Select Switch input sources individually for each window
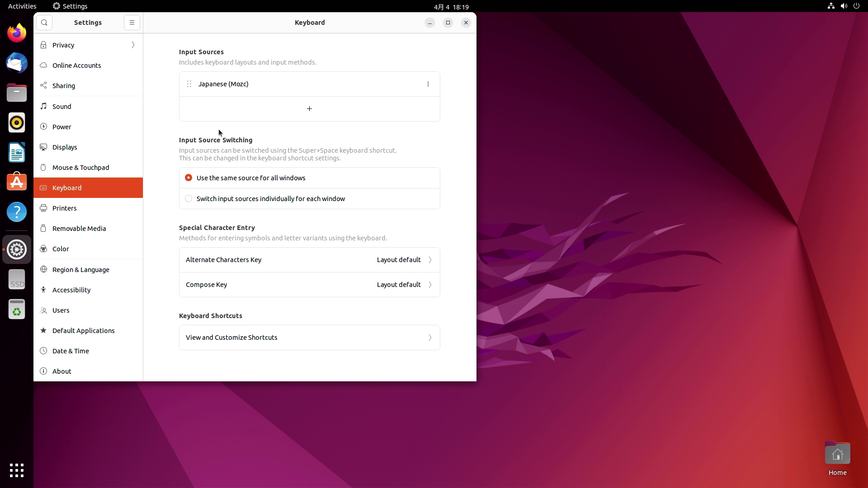The image size is (868, 488). (x=189, y=198)
